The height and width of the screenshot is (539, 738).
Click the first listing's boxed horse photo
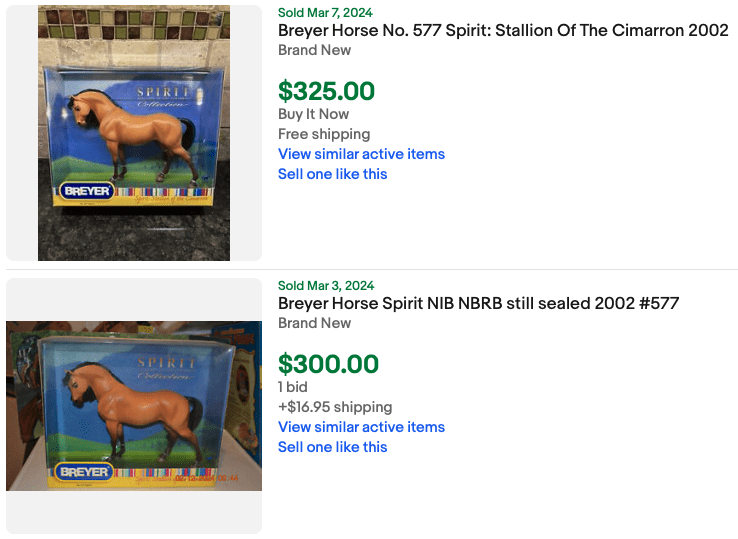[x=134, y=133]
